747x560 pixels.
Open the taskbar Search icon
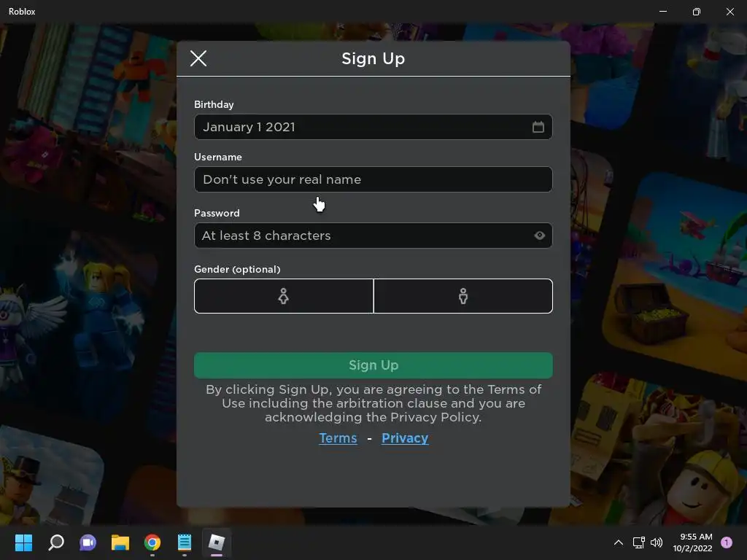(56, 542)
